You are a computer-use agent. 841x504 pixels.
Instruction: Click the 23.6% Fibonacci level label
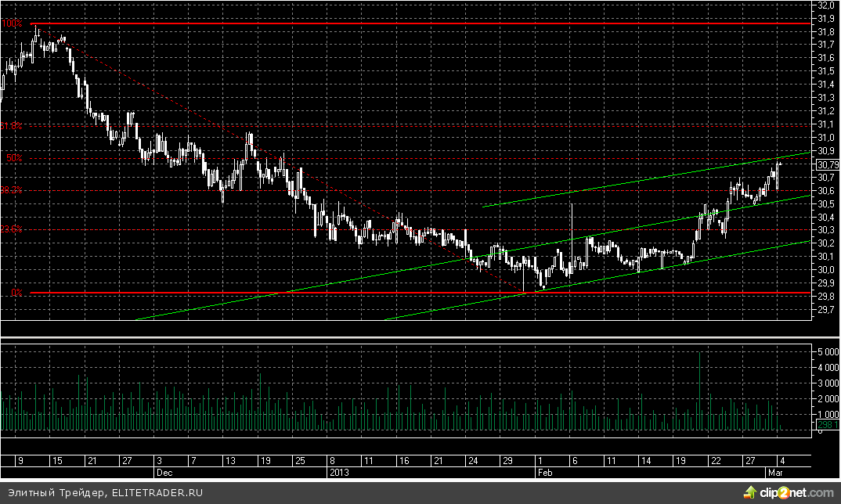(11, 229)
